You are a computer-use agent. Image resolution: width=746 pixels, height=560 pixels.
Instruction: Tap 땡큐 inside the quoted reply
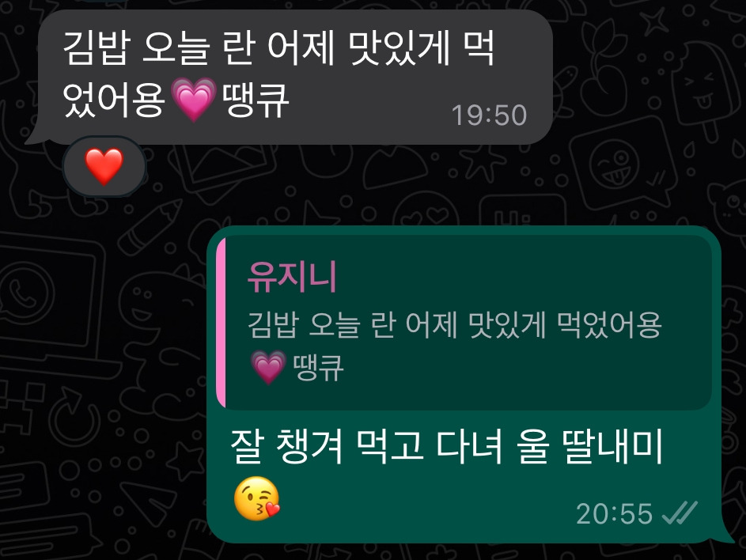(x=317, y=367)
